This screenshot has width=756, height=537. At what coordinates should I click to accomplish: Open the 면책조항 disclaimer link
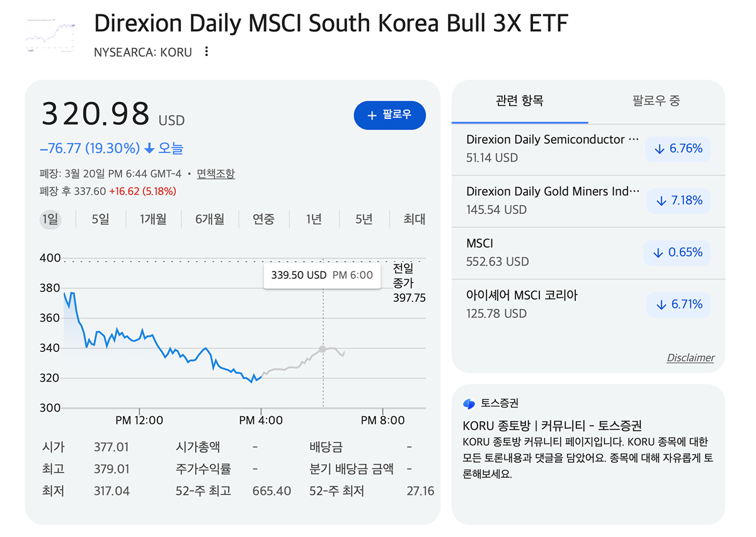pos(216,174)
